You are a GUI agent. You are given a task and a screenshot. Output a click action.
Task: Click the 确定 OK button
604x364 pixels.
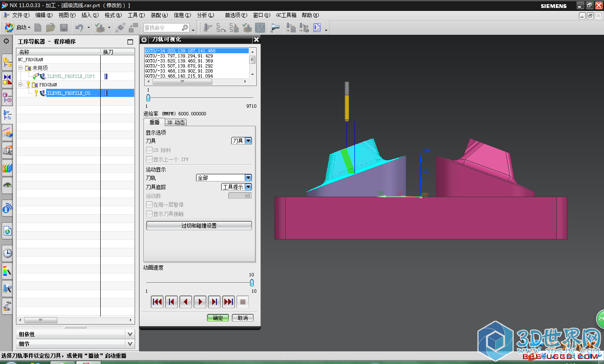(x=218, y=318)
